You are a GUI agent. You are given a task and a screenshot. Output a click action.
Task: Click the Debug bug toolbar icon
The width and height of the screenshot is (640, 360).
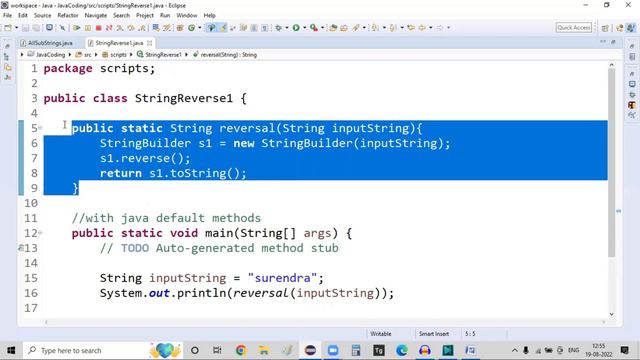[279, 28]
